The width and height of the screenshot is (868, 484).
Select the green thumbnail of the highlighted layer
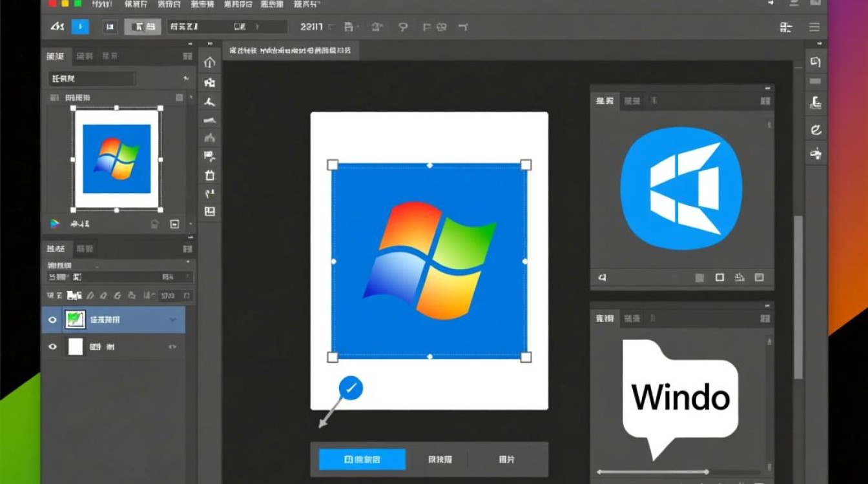76,319
